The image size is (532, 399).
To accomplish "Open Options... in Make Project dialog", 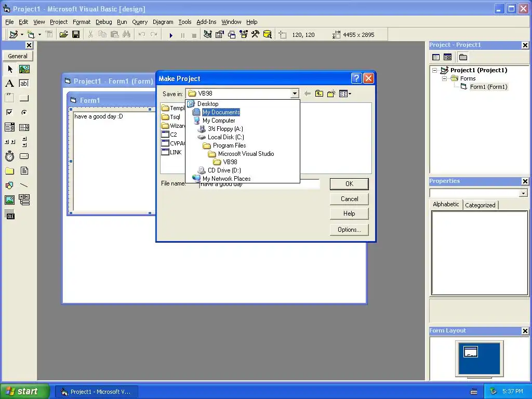I will tap(349, 230).
